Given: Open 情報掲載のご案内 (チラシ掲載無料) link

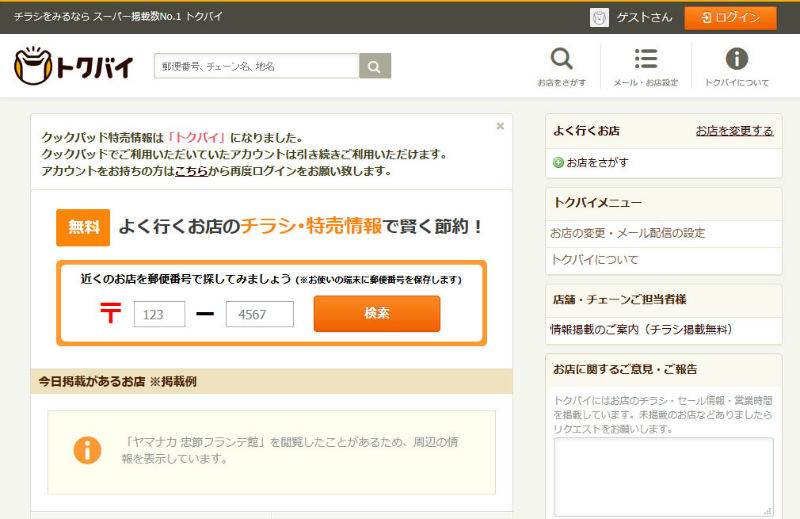Looking at the screenshot, I should pyautogui.click(x=641, y=329).
